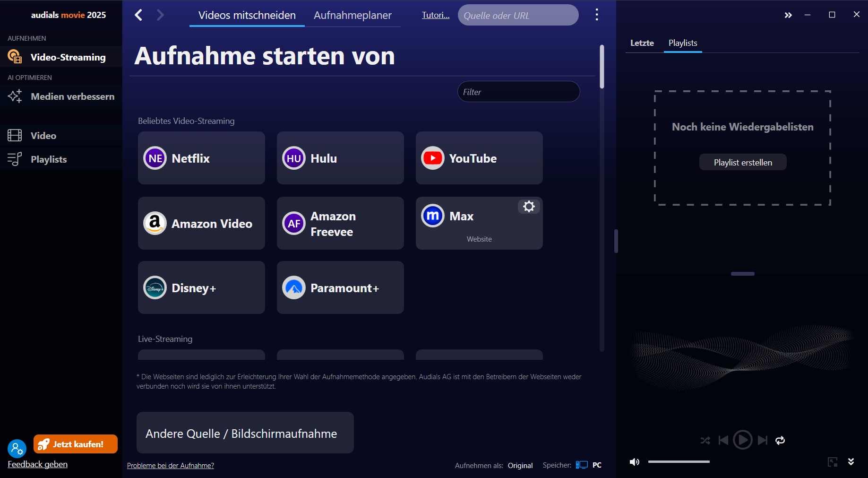This screenshot has height=478, width=868.
Task: Click the Netflix NE logo icon
Action: (155, 158)
